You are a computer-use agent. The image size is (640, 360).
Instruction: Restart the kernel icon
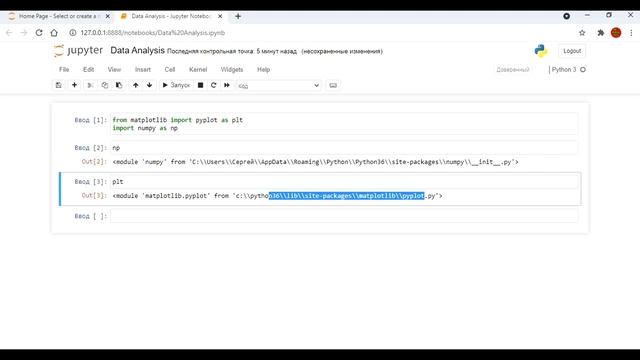point(213,85)
